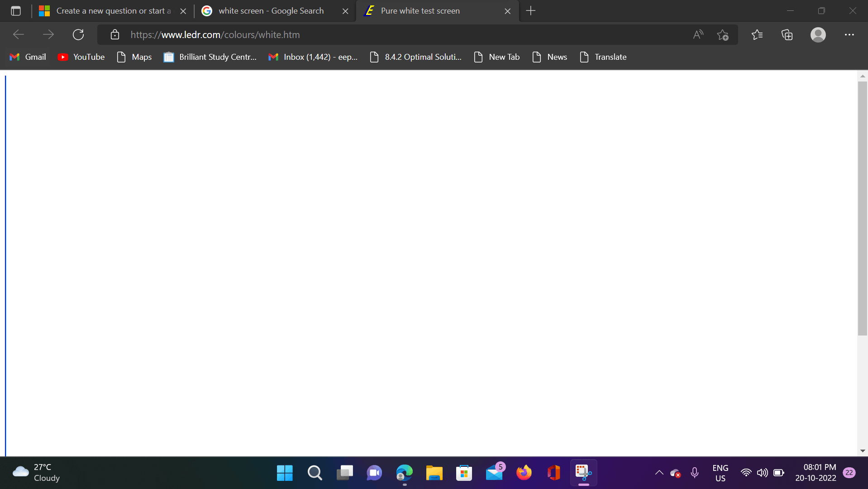This screenshot has height=489, width=868.
Task: Click the scrollbar down arrow
Action: tap(863, 451)
